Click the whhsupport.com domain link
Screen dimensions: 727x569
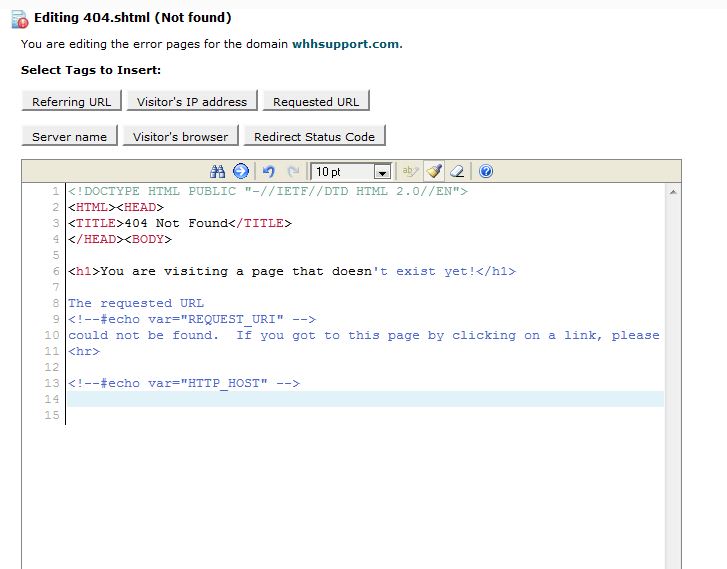345,44
